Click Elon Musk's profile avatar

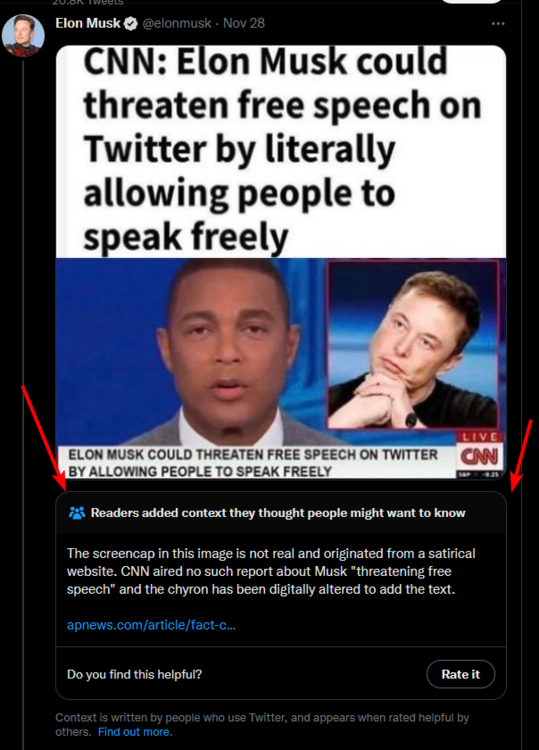[23, 35]
